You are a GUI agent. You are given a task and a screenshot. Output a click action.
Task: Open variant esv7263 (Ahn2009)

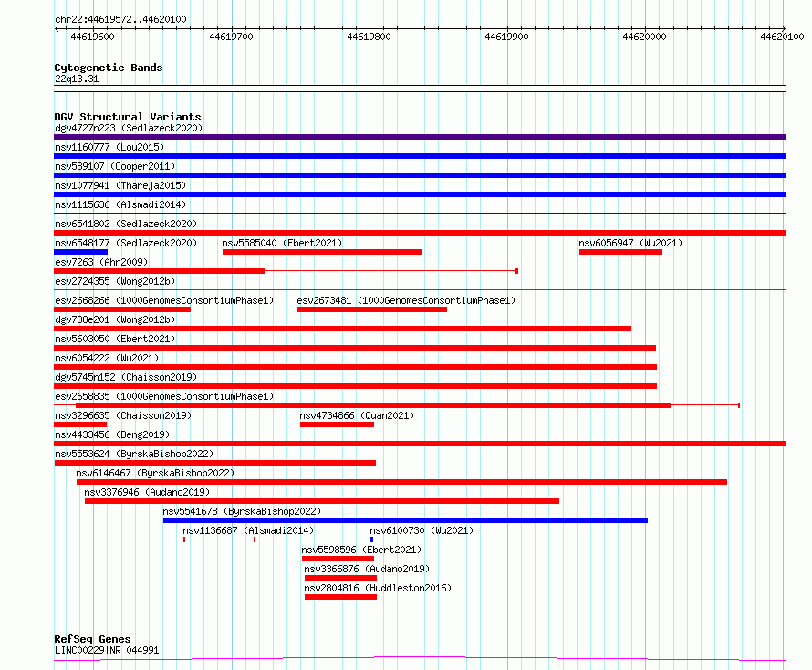pyautogui.click(x=101, y=262)
